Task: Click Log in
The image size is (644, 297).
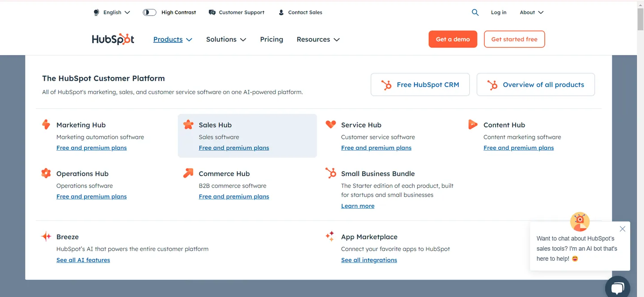Action: 499,13
